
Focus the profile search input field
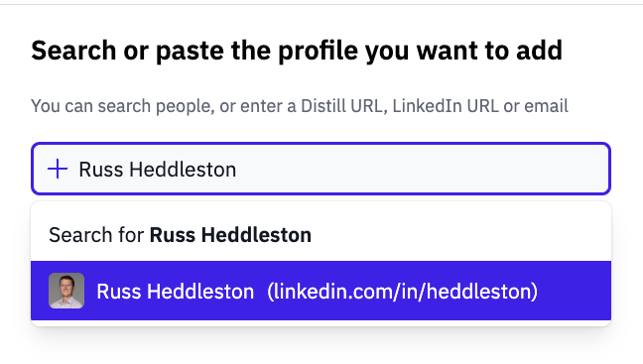(321, 169)
